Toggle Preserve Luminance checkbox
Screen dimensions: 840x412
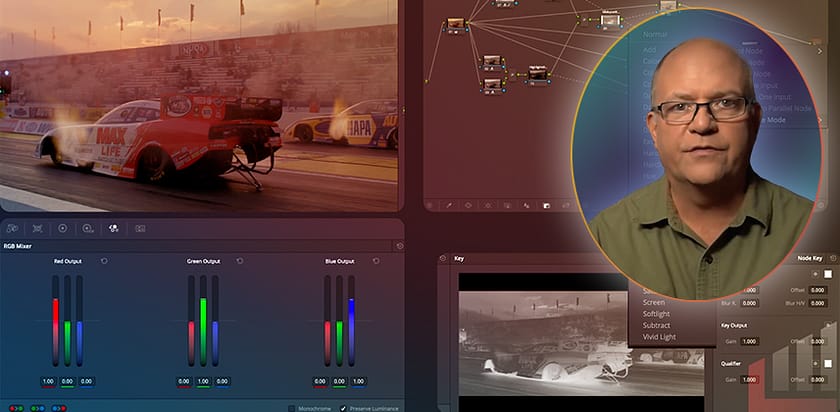click(343, 408)
